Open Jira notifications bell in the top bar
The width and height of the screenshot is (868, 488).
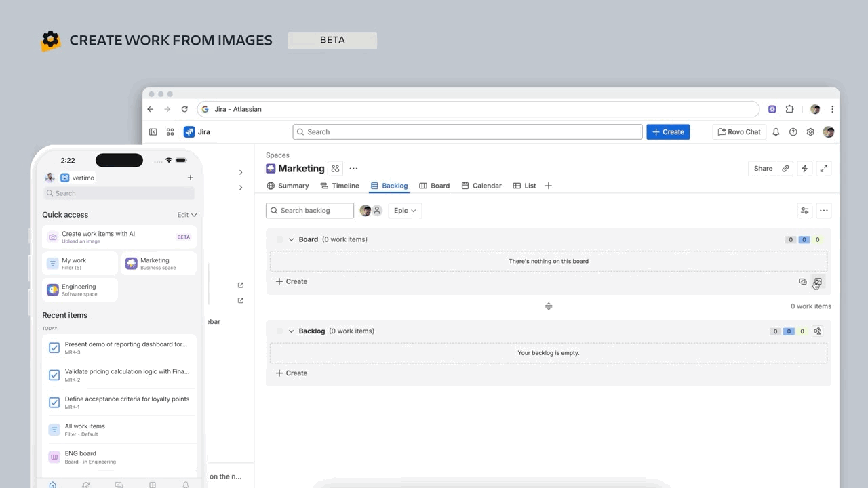coord(776,132)
